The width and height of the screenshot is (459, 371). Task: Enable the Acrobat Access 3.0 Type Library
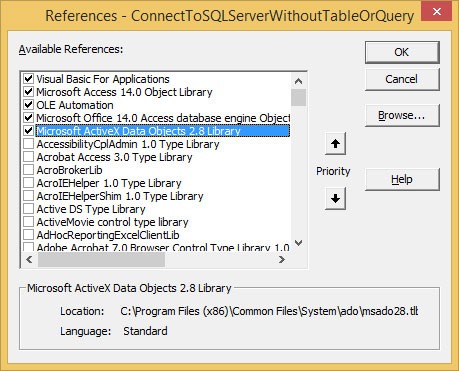pos(29,157)
